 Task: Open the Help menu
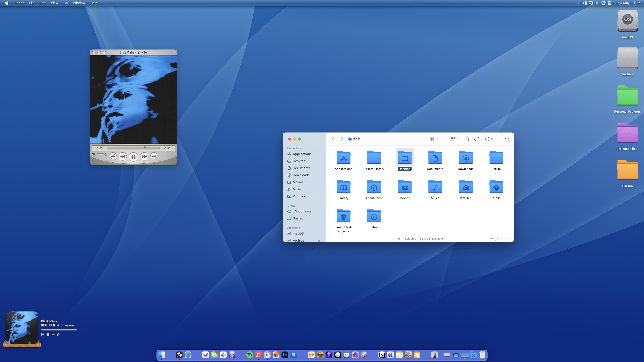tap(94, 3)
